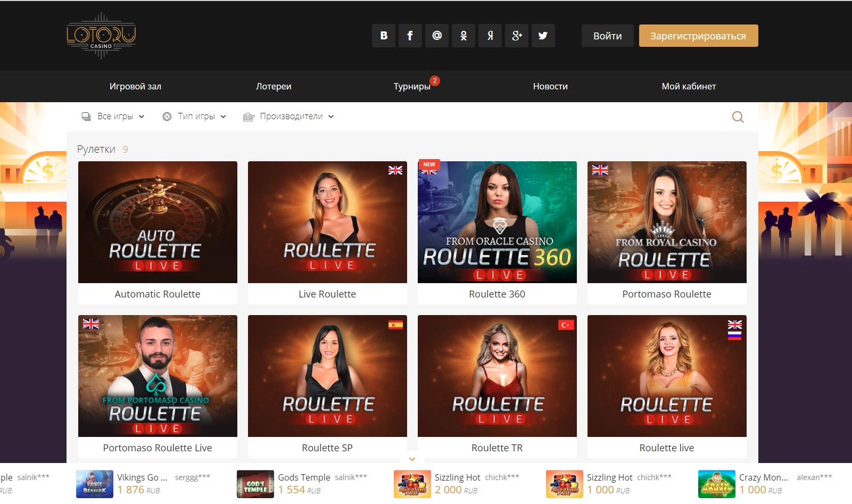
Task: Open search with the magnifier icon
Action: 738,117
